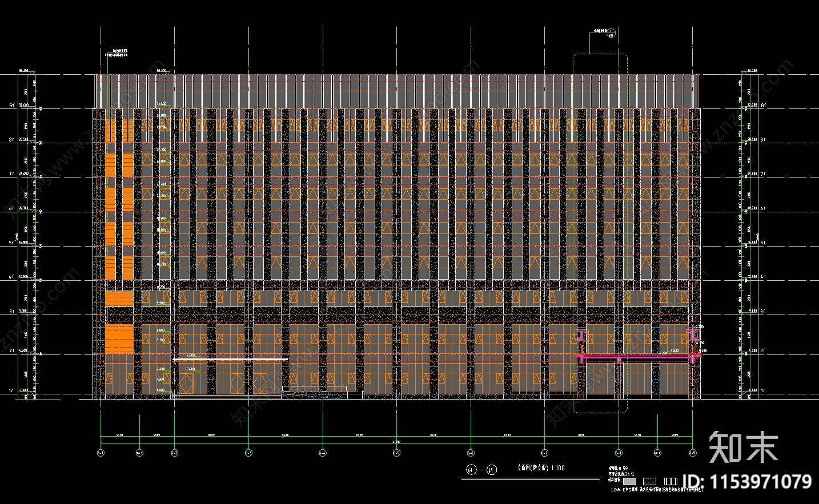Click the left 1F floor label
The image size is (819, 504).
coord(11,391)
